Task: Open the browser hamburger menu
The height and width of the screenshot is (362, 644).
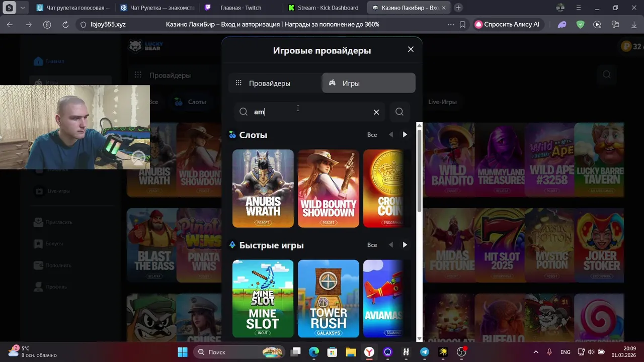Action: 579,8
